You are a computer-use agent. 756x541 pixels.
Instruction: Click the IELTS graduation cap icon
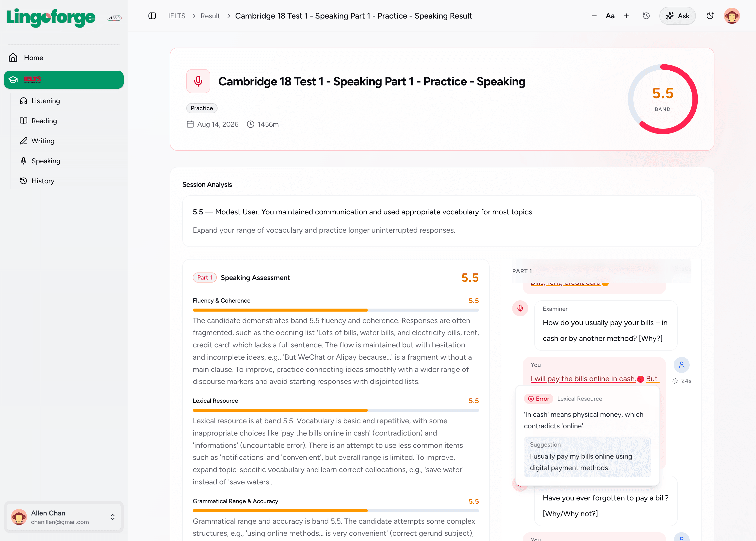click(x=13, y=80)
